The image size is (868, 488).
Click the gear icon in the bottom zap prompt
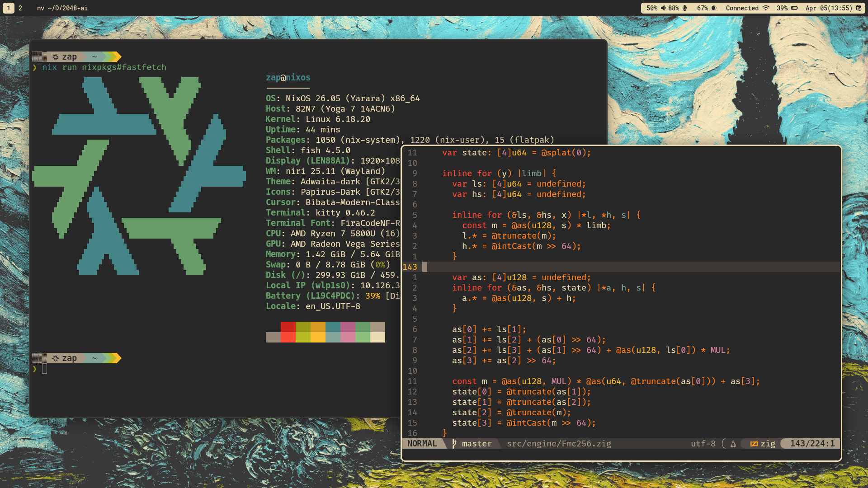(x=56, y=358)
